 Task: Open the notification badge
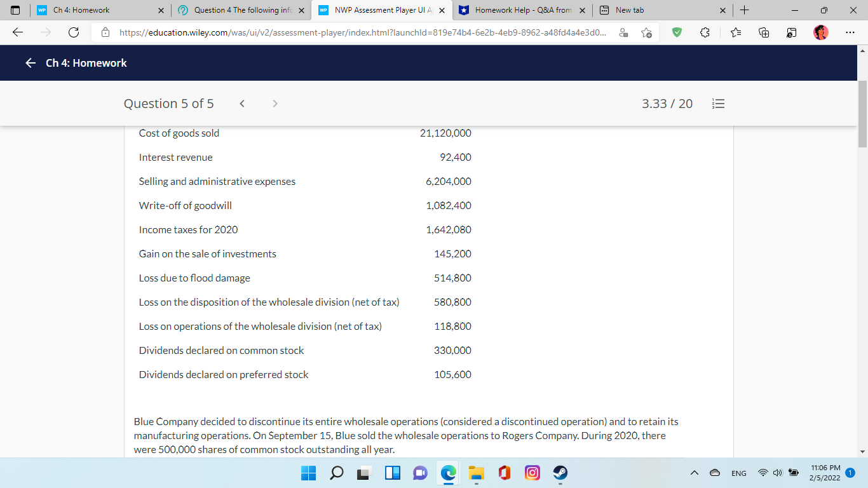(x=850, y=473)
